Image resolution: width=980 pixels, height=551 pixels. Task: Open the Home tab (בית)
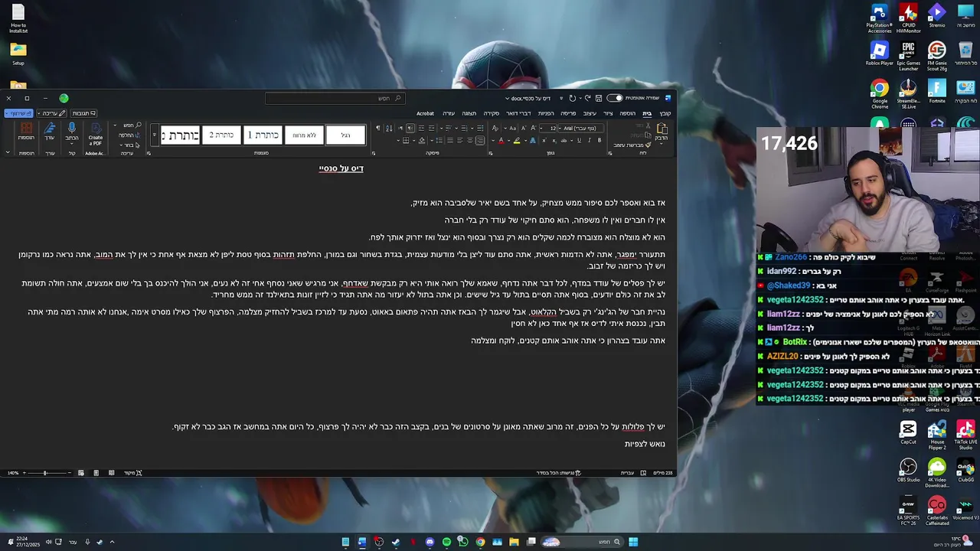click(x=647, y=113)
